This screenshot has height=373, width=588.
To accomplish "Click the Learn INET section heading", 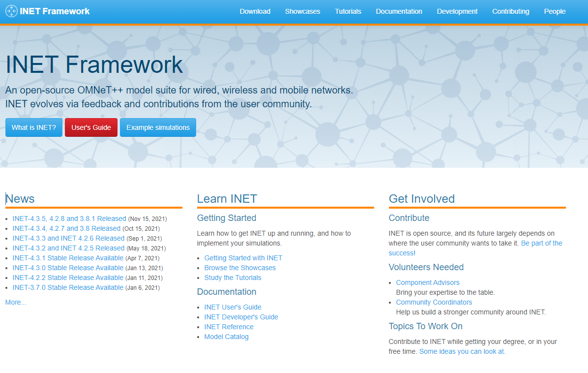I will tap(227, 199).
